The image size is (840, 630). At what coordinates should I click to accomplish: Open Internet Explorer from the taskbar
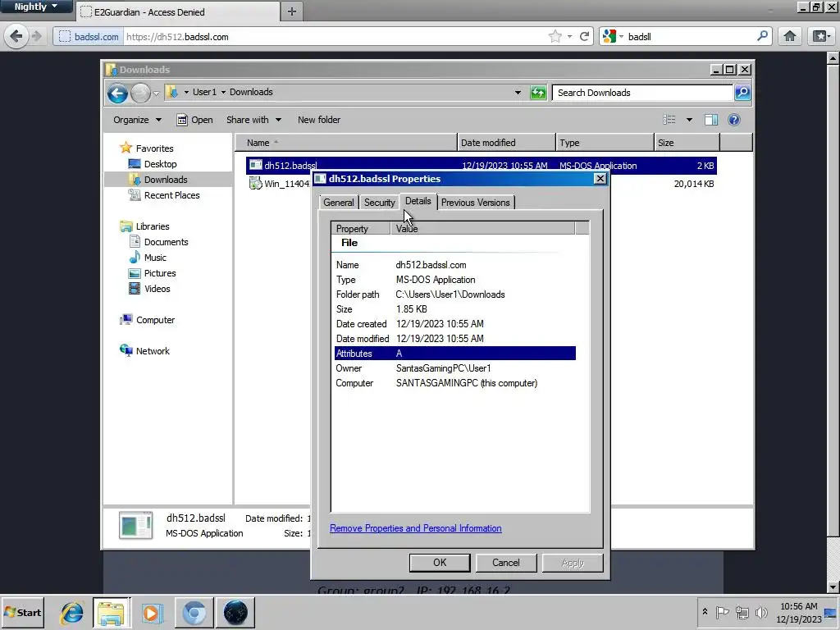(x=71, y=612)
